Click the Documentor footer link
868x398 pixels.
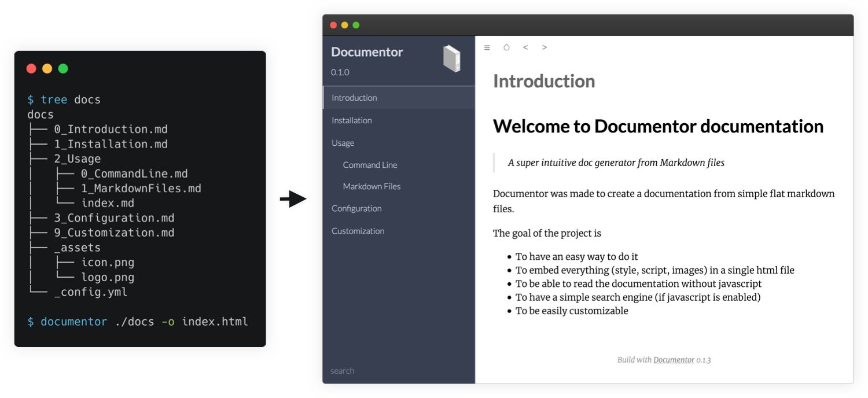(675, 359)
